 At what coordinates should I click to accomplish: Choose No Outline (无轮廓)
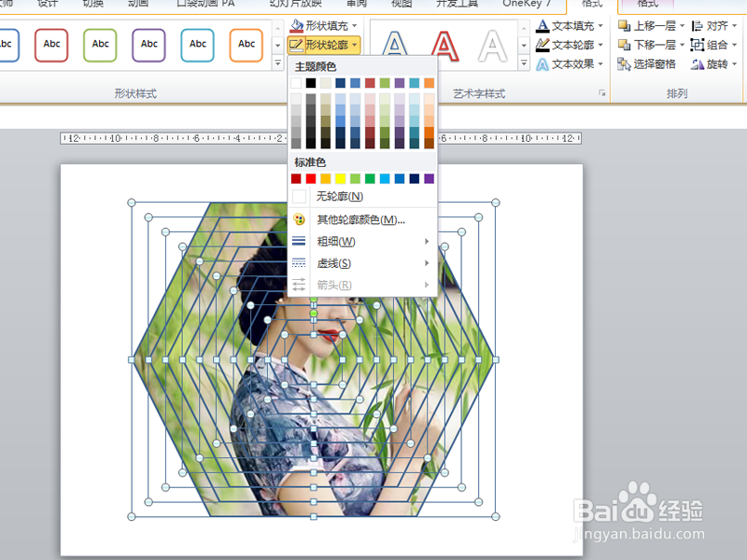tap(362, 196)
